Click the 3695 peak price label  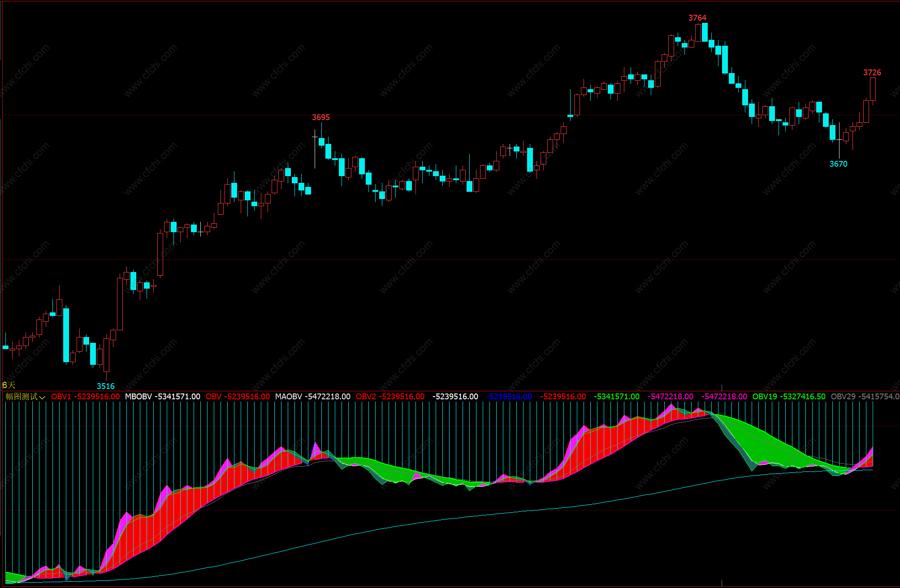tap(320, 117)
